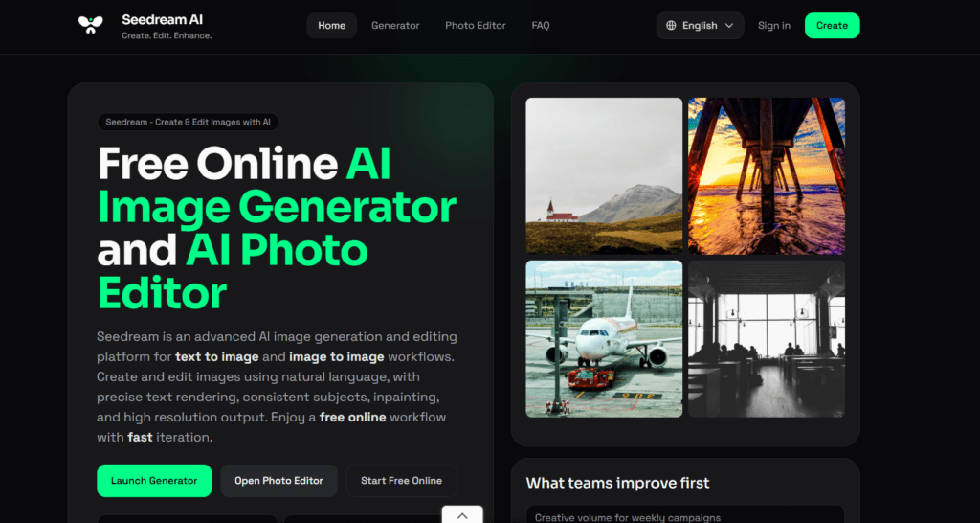Click the airplane on tarmac thumbnail
This screenshot has width=980, height=523.
[604, 338]
